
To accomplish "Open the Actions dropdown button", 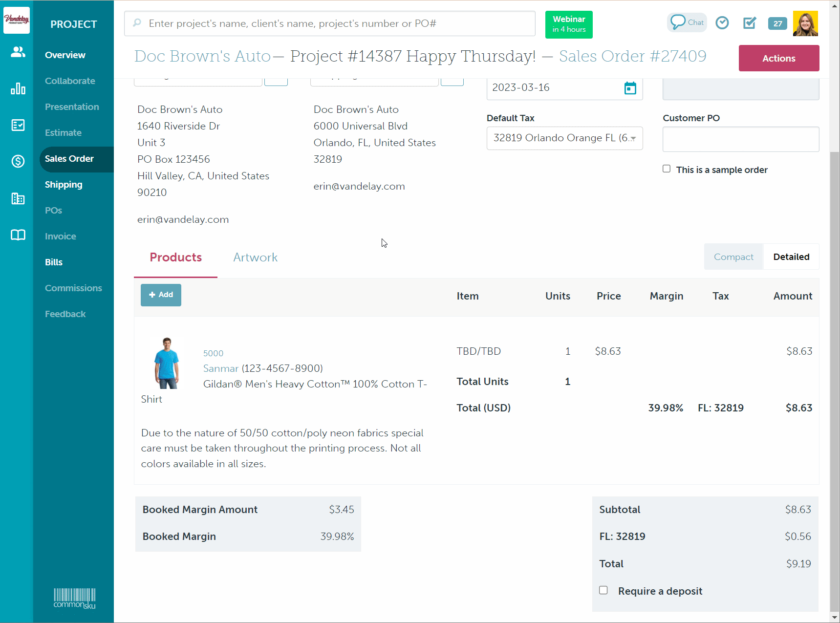I will [x=778, y=58].
